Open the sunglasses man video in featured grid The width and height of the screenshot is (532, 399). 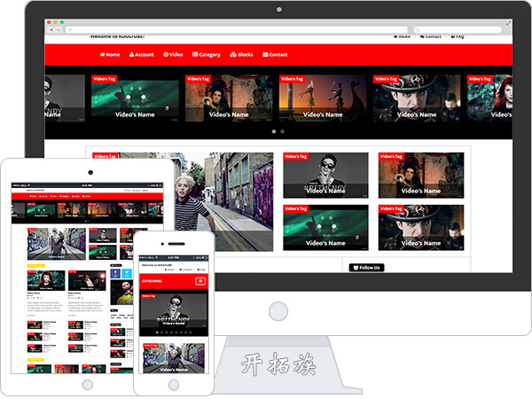click(325, 176)
